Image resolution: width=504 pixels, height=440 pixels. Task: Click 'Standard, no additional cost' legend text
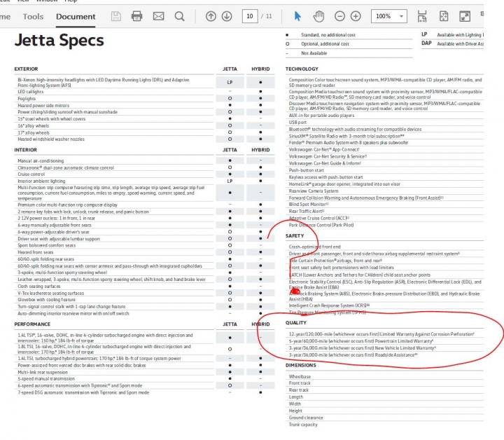click(328, 35)
